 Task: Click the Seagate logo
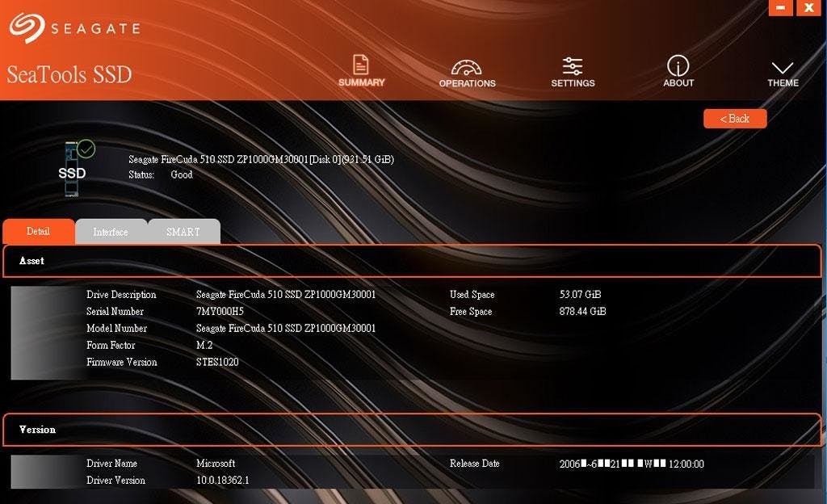(74, 27)
